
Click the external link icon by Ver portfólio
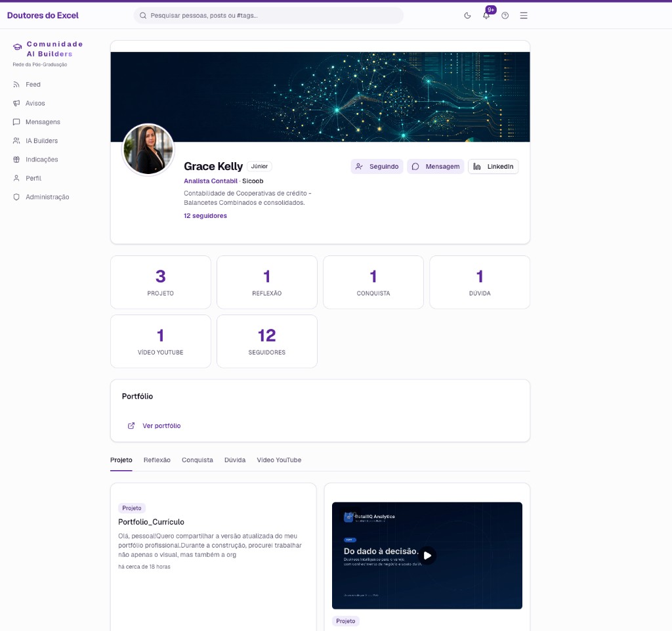(x=131, y=425)
